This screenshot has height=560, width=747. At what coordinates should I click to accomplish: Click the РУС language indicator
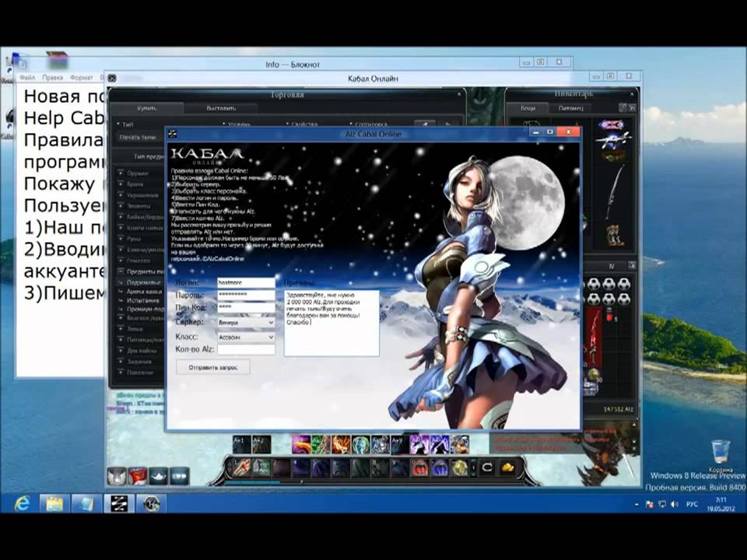(692, 504)
